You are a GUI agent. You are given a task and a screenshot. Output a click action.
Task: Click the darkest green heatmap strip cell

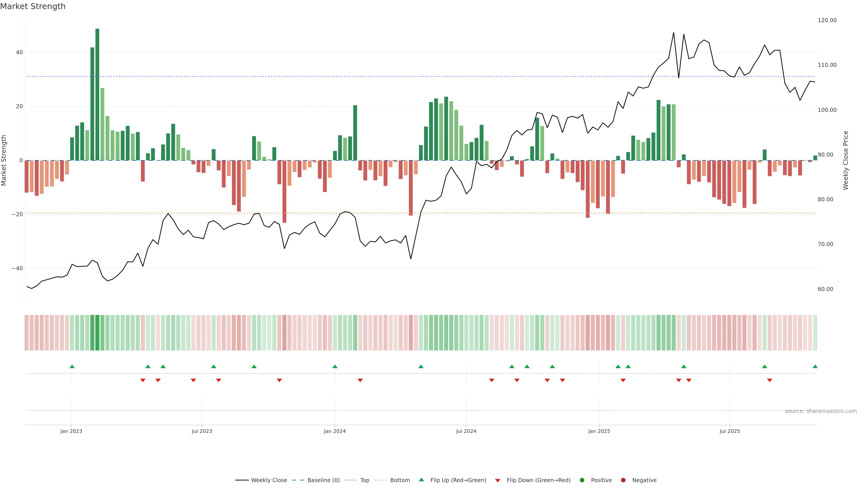(x=97, y=333)
